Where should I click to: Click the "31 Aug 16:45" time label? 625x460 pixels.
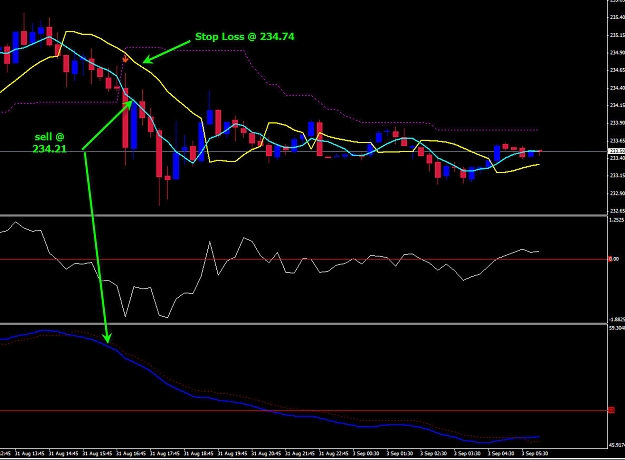pyautogui.click(x=131, y=454)
